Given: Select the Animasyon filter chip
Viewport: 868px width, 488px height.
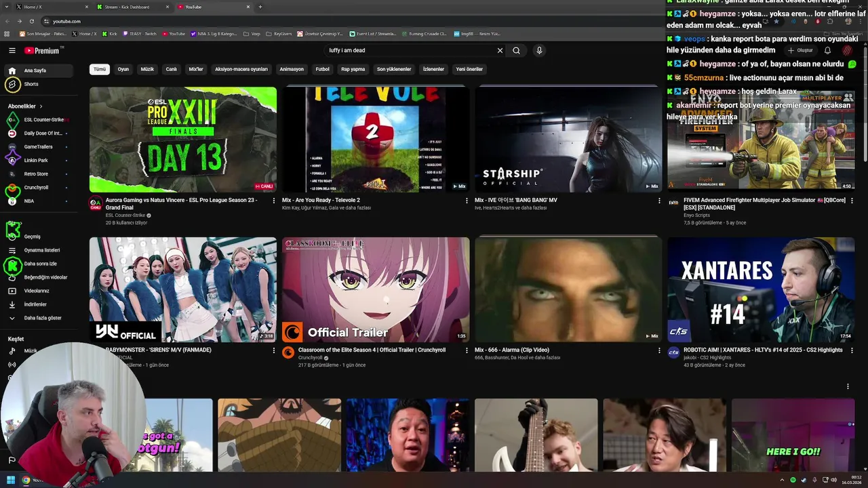Looking at the screenshot, I should tap(292, 69).
